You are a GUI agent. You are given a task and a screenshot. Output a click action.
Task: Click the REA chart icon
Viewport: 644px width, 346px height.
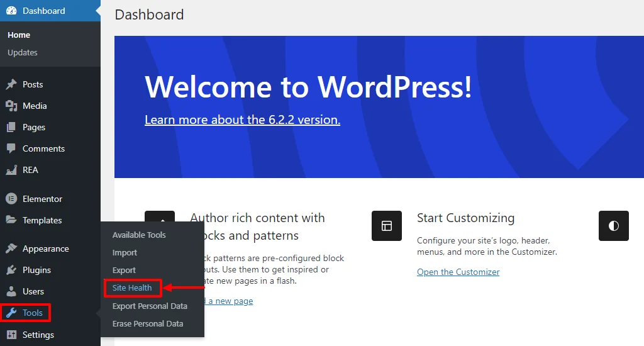coord(11,170)
